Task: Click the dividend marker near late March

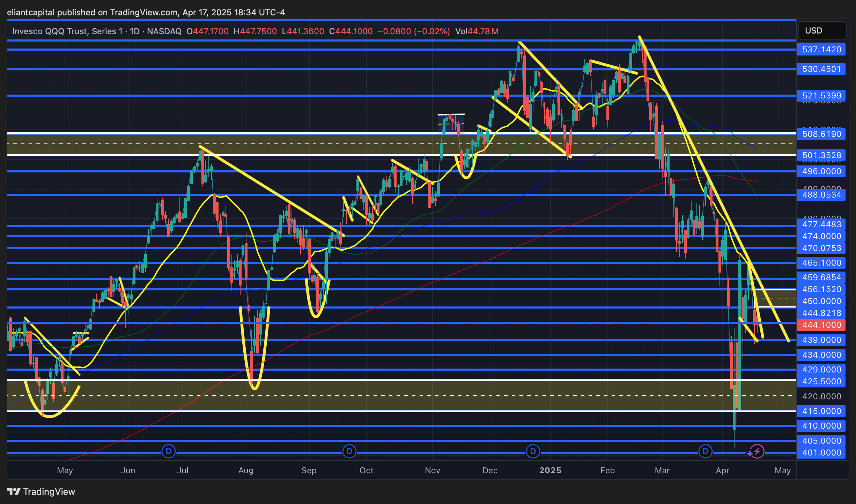Action: [705, 451]
